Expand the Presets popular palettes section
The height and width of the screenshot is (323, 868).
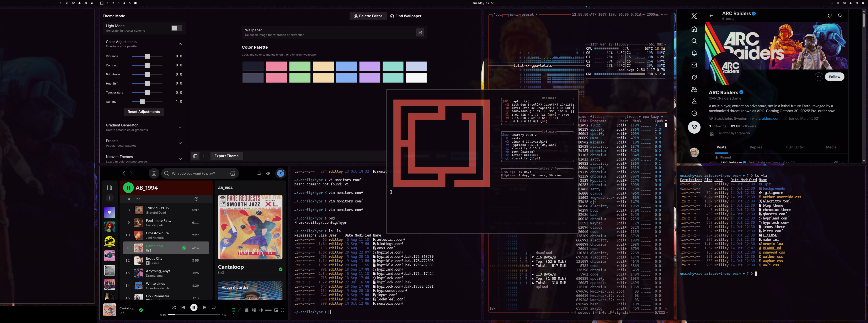(180, 143)
